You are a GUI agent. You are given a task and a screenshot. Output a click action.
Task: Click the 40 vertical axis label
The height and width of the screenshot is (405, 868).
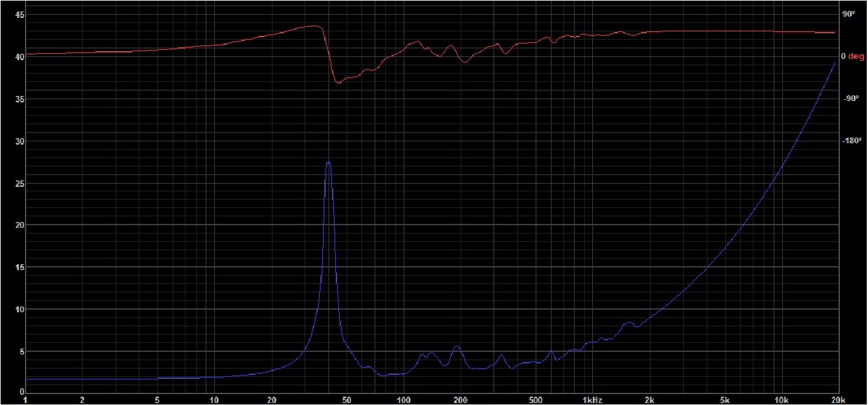tap(20, 57)
